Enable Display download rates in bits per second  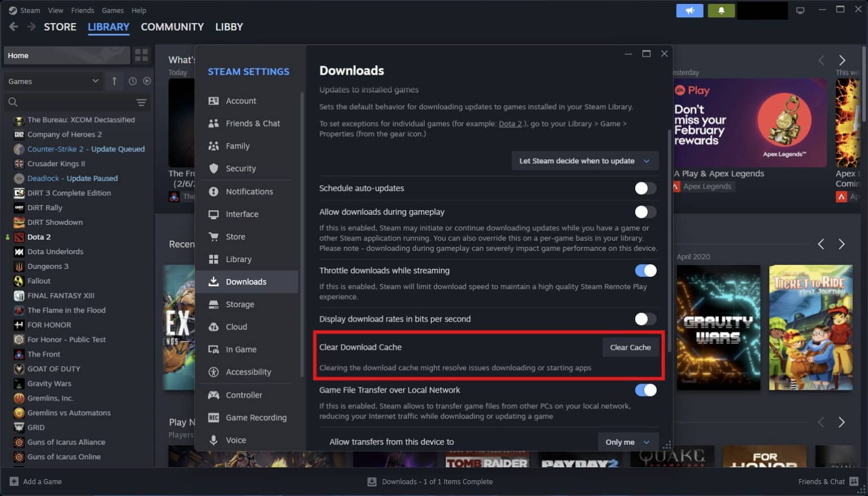pos(644,319)
